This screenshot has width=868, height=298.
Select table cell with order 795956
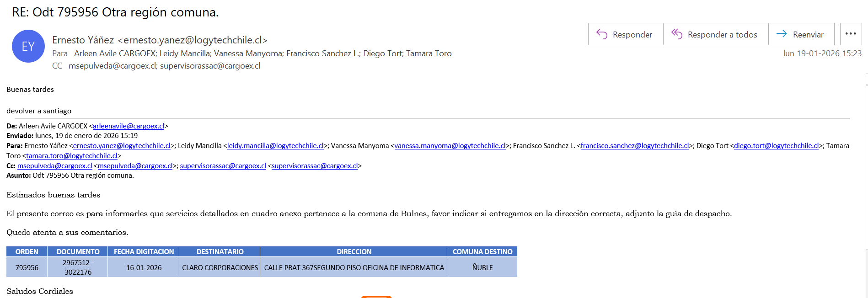(x=27, y=267)
